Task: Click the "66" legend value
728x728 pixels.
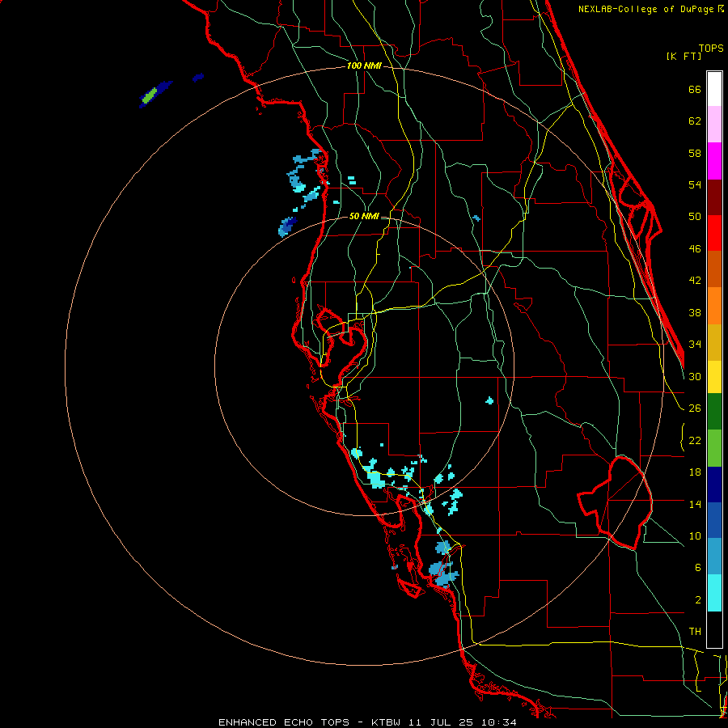Action: click(x=695, y=90)
